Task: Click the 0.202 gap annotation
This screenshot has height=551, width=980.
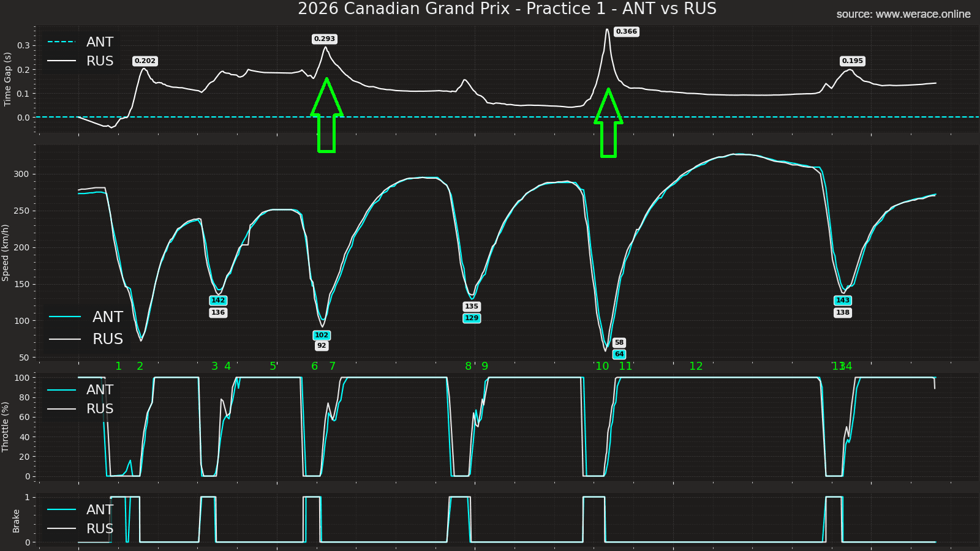Action: point(145,61)
